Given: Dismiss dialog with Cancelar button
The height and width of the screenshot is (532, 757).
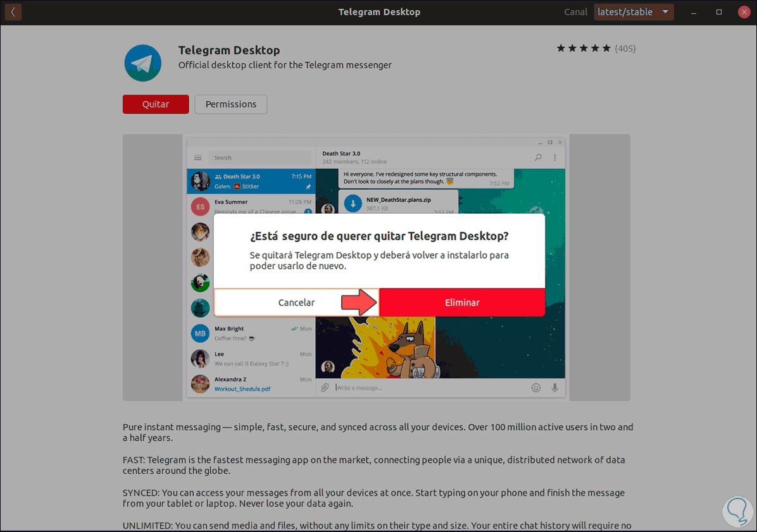Looking at the screenshot, I should click(296, 302).
